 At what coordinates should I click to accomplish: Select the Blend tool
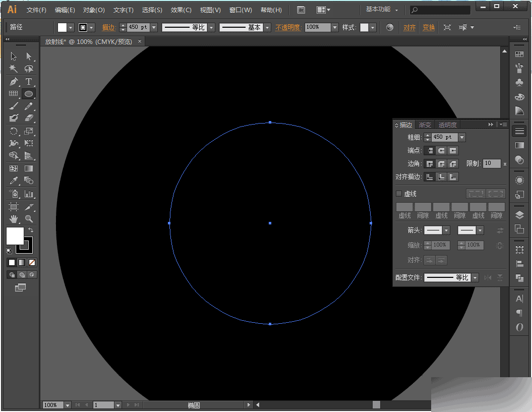29,181
